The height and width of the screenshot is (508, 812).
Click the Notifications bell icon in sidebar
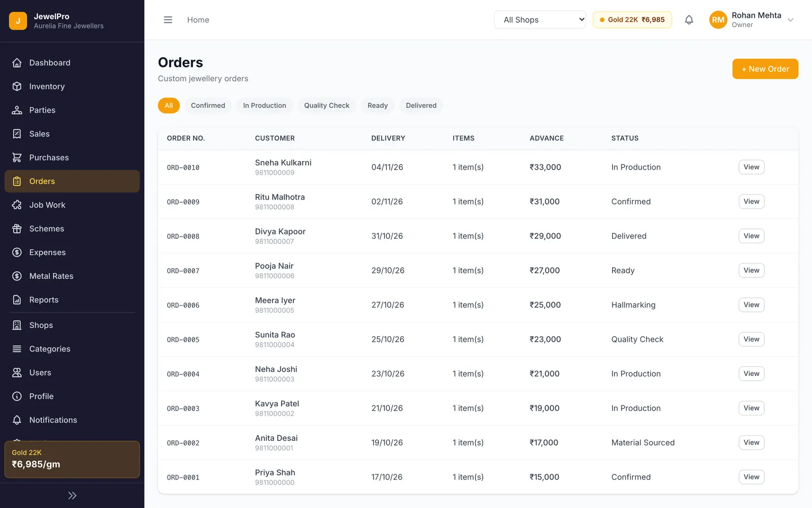coord(17,420)
